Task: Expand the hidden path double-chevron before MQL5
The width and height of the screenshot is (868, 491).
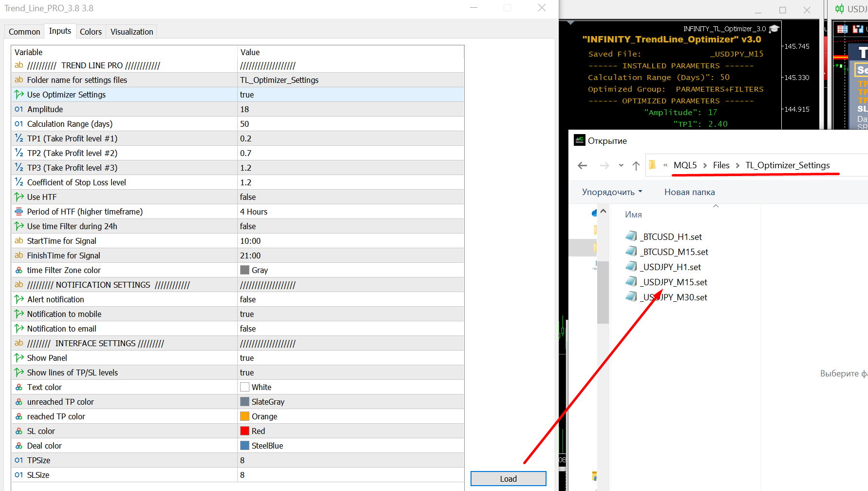Action: [665, 165]
